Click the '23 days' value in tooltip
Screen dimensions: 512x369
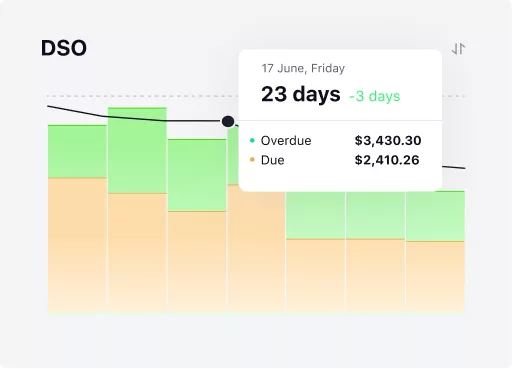click(301, 94)
